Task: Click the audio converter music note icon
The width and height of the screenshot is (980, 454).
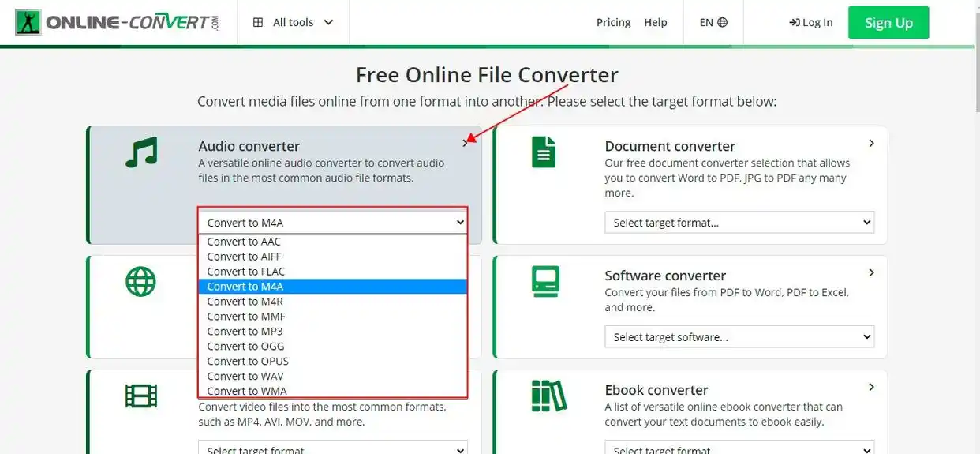Action: coord(141,152)
